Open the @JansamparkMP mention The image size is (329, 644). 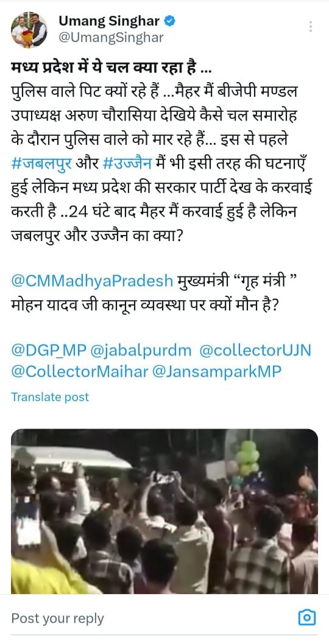click(217, 372)
